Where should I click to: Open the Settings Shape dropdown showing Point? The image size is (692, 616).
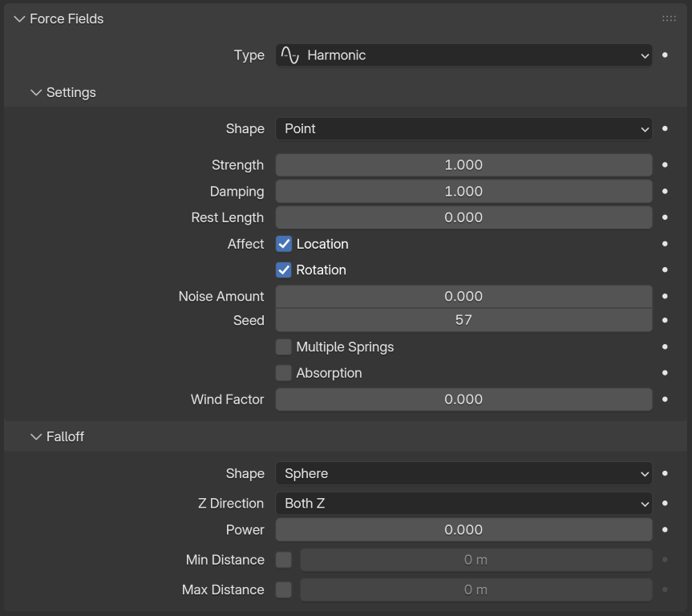point(463,128)
